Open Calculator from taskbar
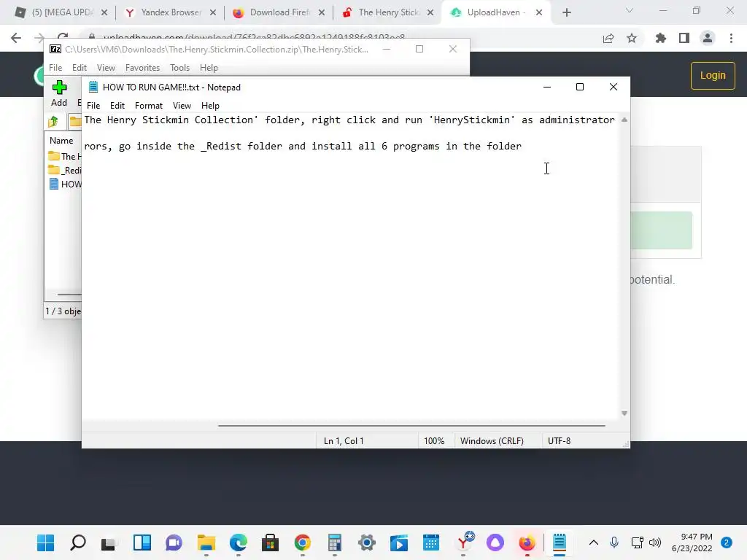747x560 pixels. pos(334,542)
